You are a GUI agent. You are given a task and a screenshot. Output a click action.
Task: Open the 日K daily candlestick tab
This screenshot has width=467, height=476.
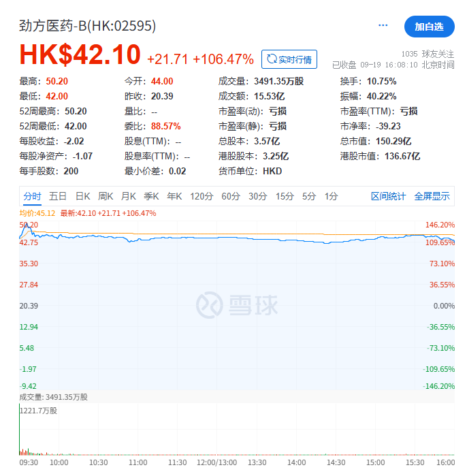pyautogui.click(x=83, y=196)
